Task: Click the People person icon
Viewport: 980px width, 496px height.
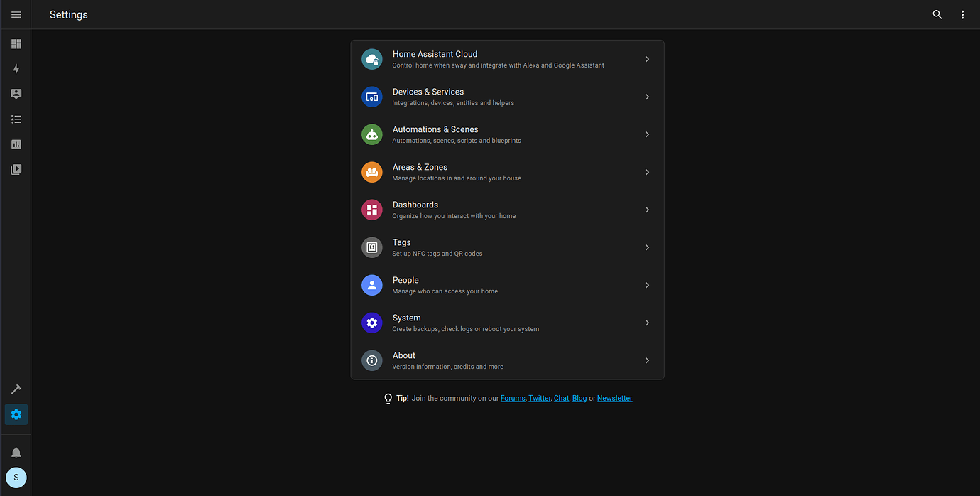Action: [372, 285]
